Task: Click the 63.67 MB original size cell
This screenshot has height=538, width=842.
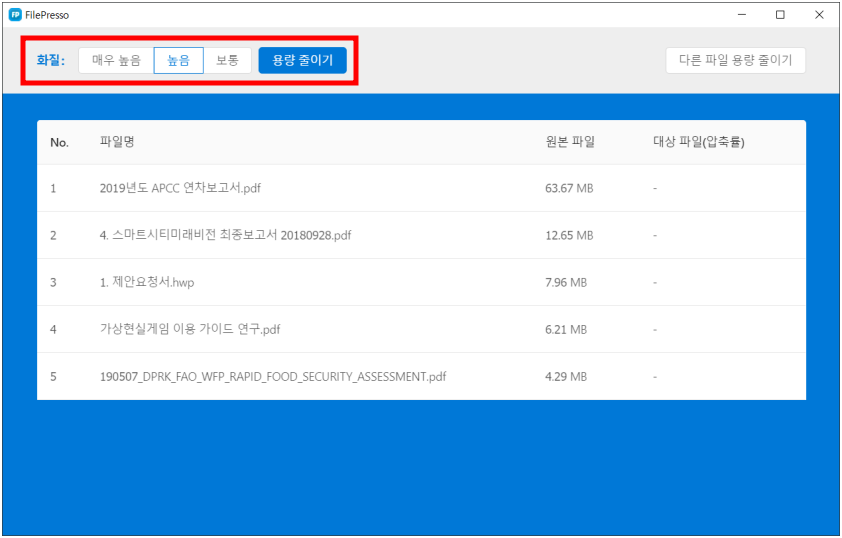Action: pyautogui.click(x=569, y=188)
